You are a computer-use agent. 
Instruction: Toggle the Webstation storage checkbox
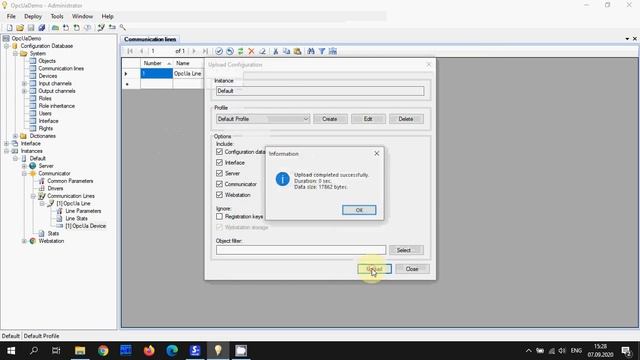(219, 227)
